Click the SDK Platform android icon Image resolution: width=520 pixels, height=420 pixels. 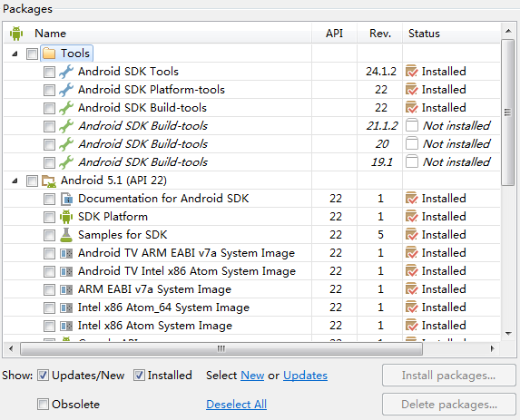(66, 217)
